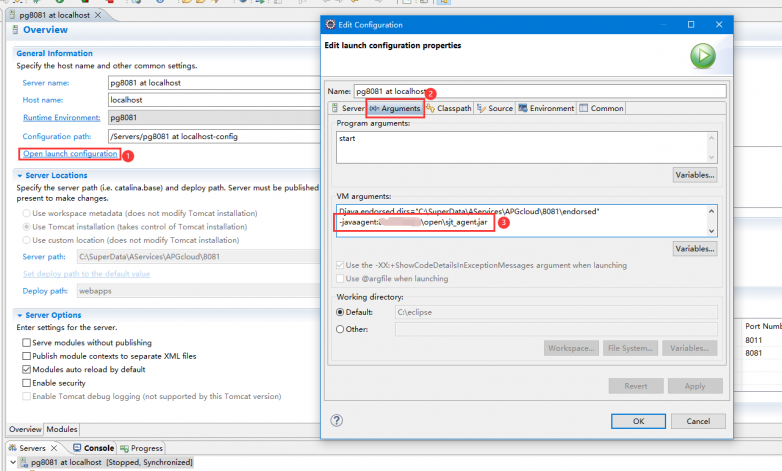Click the help question mark icon
The height and width of the screenshot is (471, 782).
coord(337,421)
